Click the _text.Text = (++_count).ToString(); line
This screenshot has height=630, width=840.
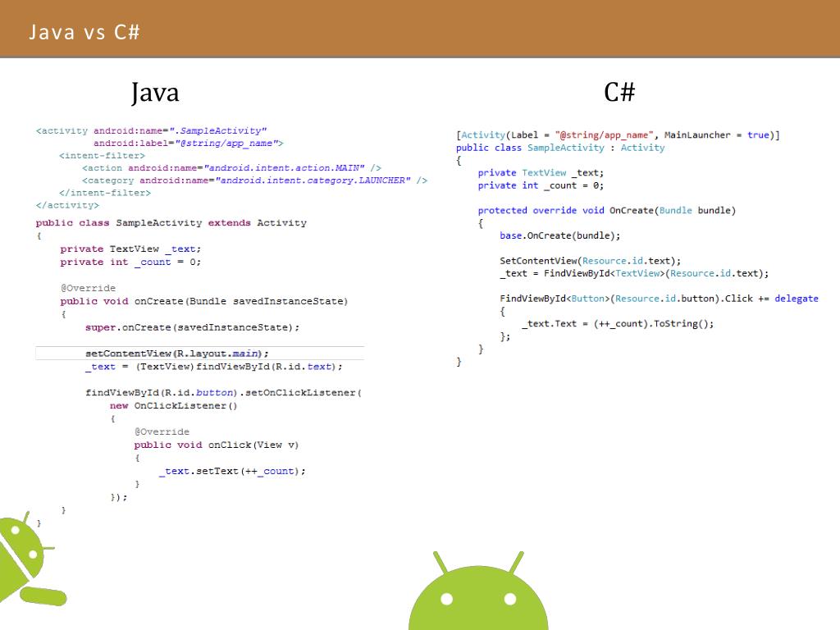click(618, 324)
